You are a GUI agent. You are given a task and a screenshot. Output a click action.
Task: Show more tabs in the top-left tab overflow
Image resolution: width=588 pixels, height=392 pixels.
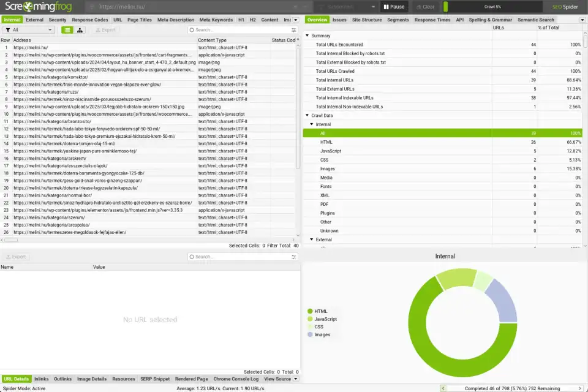point(296,20)
